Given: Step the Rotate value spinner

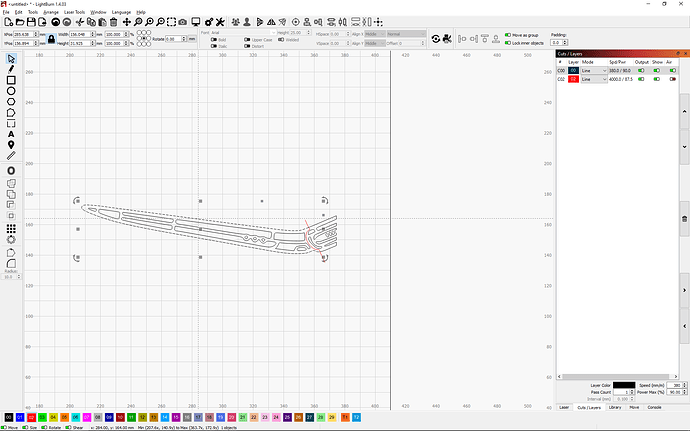Looking at the screenshot, I should point(184,39).
